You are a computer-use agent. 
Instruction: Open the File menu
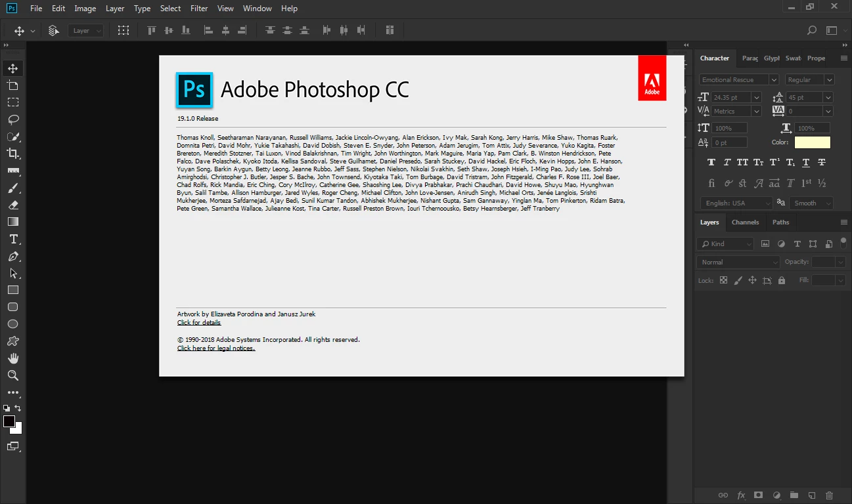tap(36, 9)
